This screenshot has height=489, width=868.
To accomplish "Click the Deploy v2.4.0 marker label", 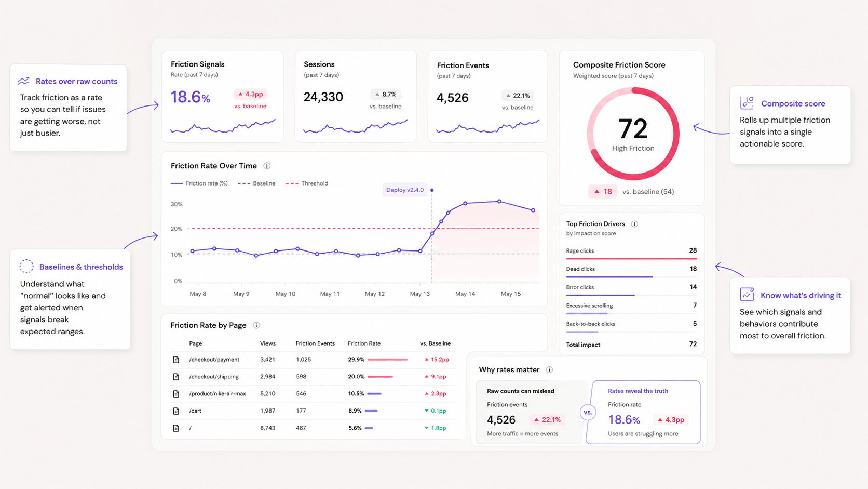I will point(405,190).
